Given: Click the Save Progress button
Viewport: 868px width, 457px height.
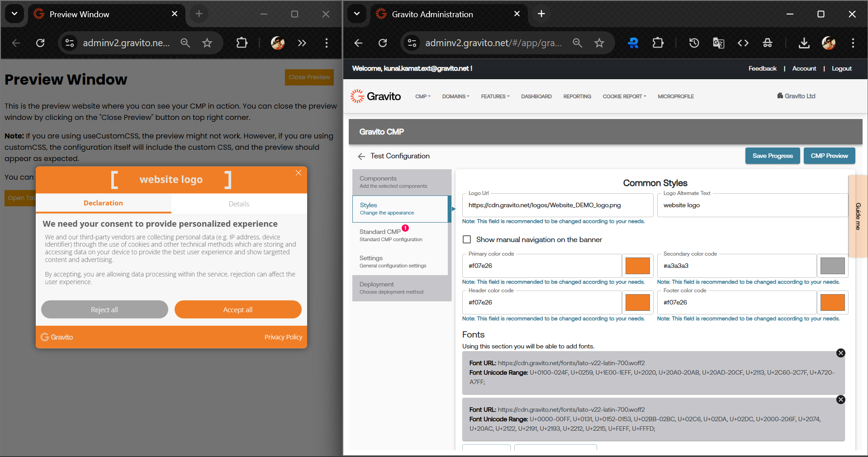Looking at the screenshot, I should pos(772,156).
